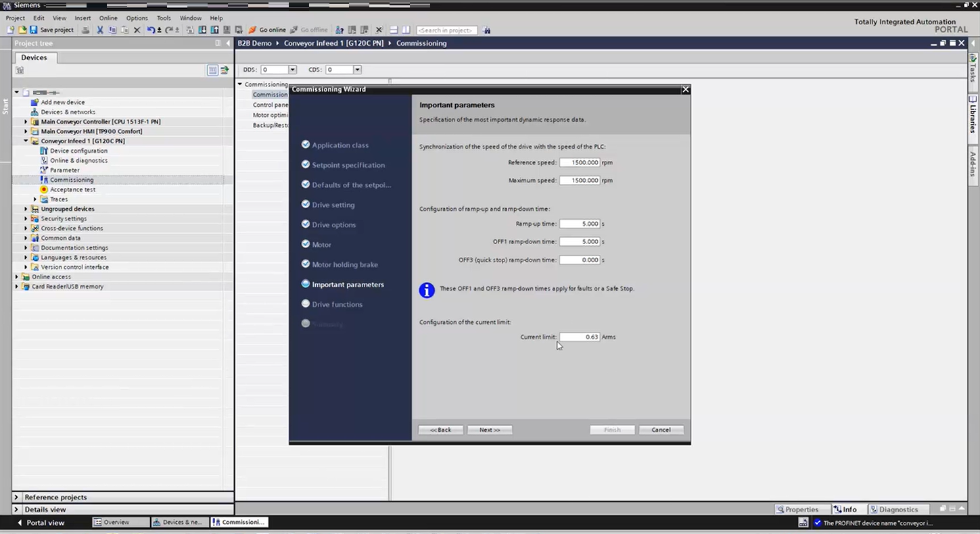Click the Save project icon
The width and height of the screenshot is (980, 534).
(33, 30)
